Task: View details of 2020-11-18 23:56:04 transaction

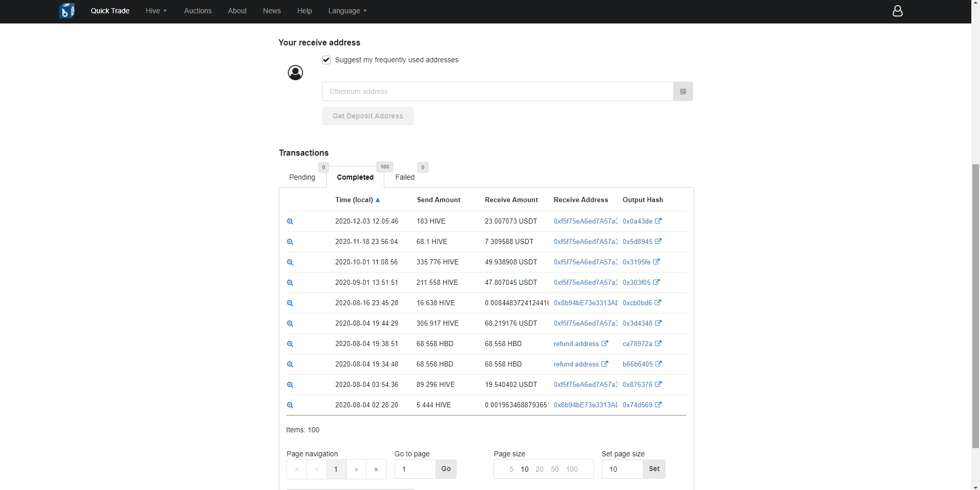Action: pyautogui.click(x=290, y=242)
